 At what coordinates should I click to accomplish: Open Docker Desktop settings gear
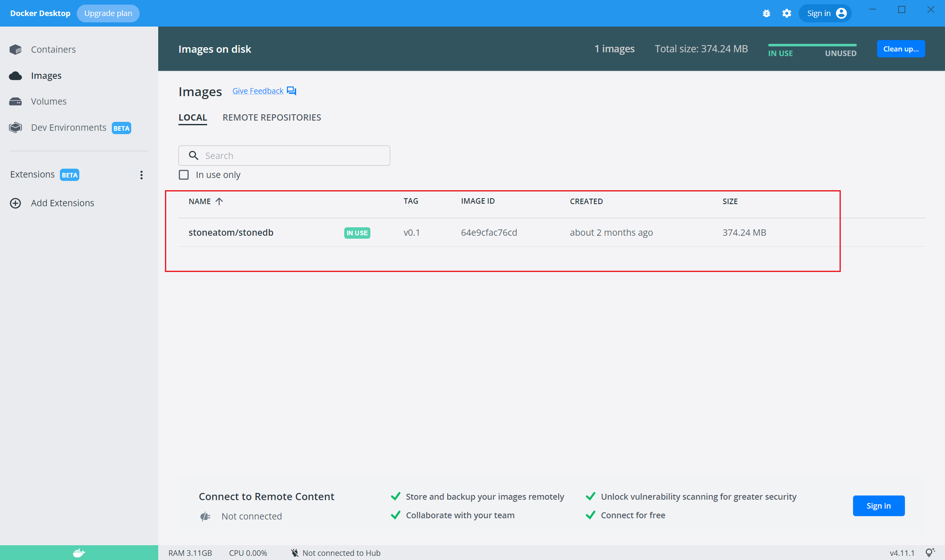point(787,13)
